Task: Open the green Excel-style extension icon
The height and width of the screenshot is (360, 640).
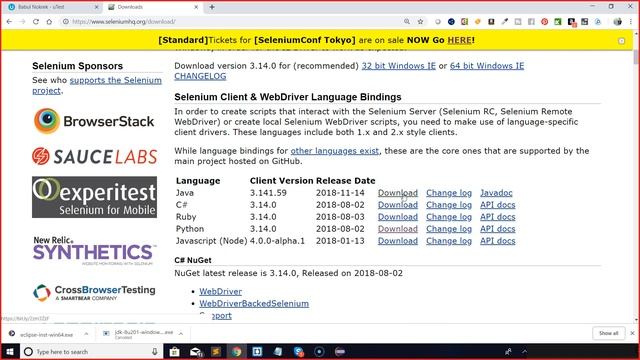Action: click(558, 22)
